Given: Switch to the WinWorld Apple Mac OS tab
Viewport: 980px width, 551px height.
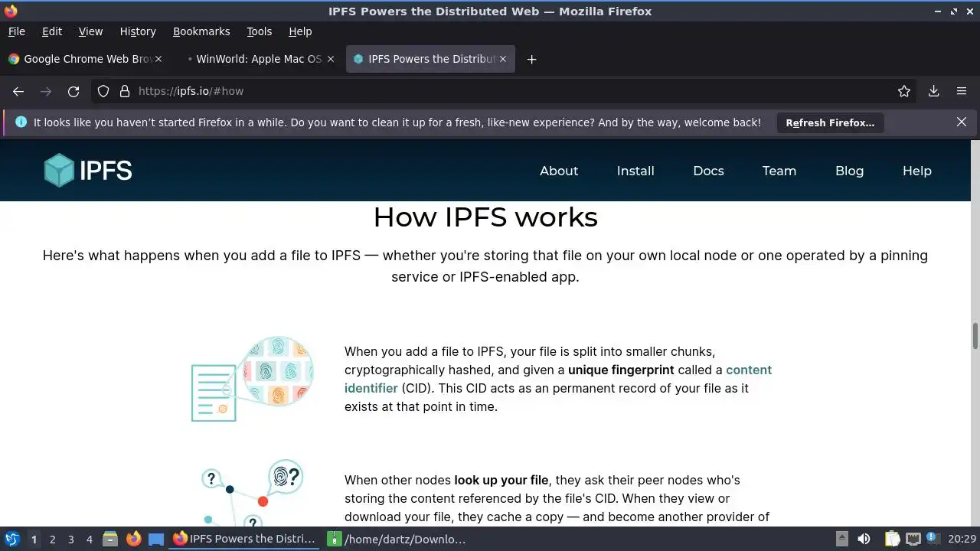Looking at the screenshot, I should click(257, 59).
